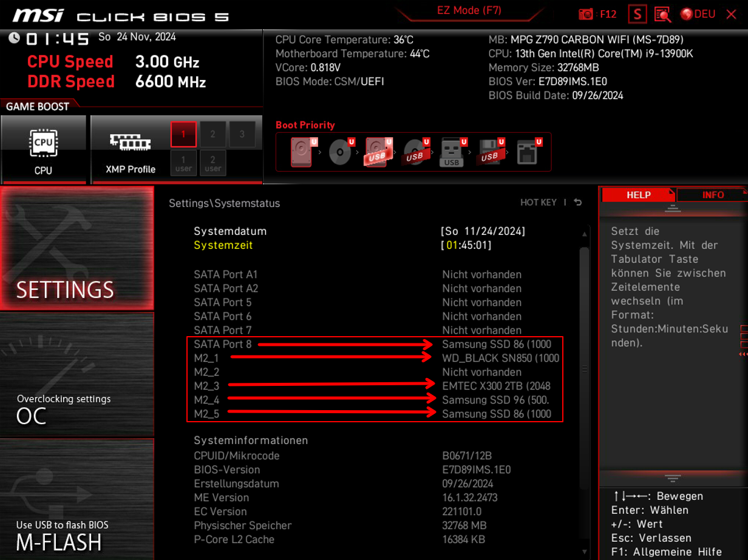The image size is (748, 560).
Task: Close BIOS with the X icon
Action: pos(731,14)
